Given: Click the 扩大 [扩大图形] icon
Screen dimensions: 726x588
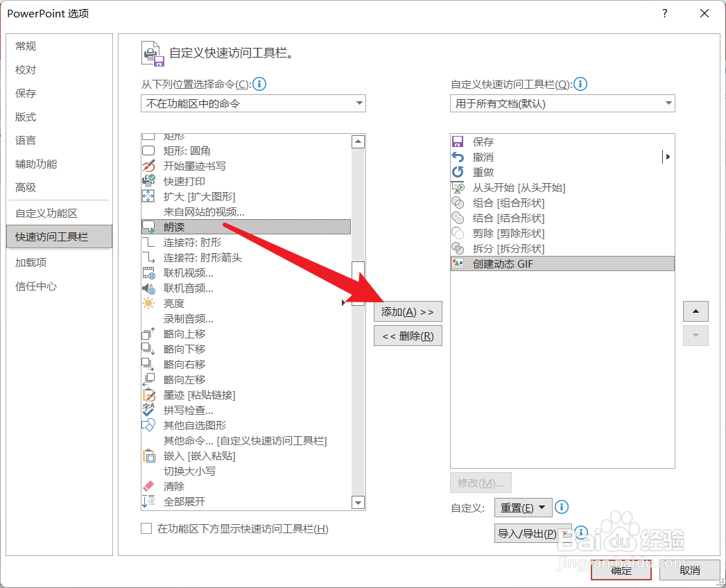Looking at the screenshot, I should (148, 196).
